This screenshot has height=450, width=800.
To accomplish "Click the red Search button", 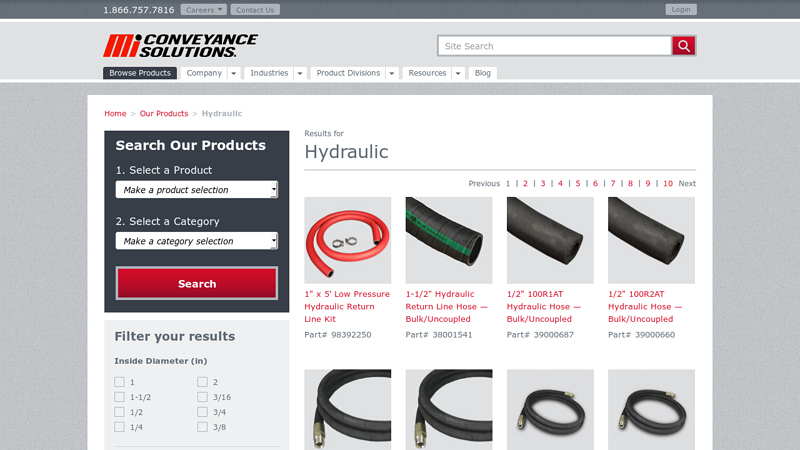I will [196, 284].
